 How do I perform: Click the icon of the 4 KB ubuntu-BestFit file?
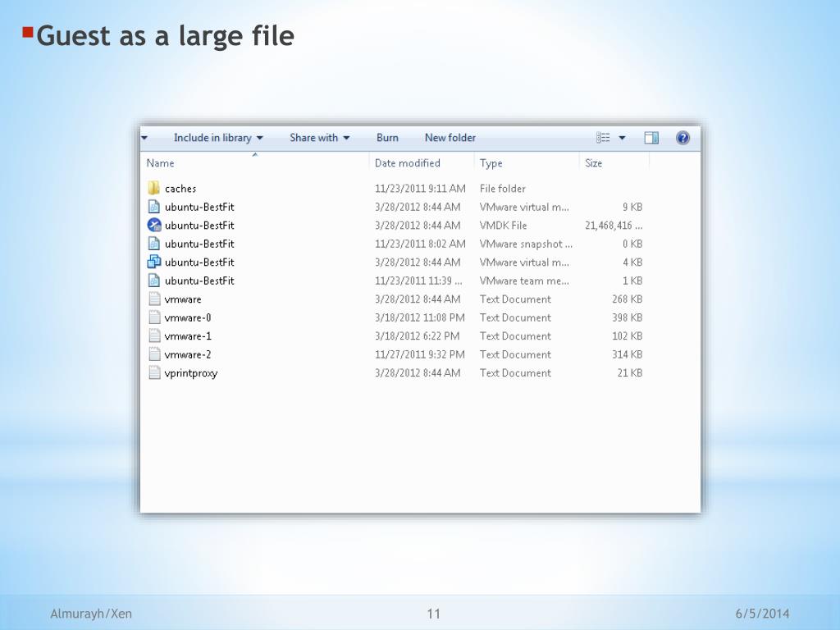[x=153, y=262]
